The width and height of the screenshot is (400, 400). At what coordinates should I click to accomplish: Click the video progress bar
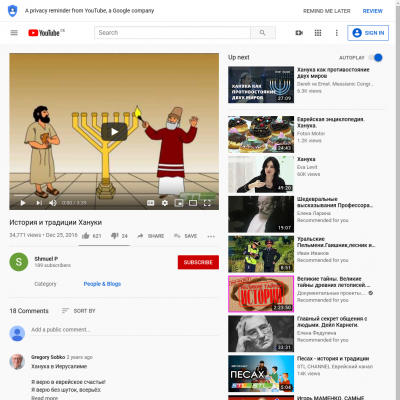[114, 195]
